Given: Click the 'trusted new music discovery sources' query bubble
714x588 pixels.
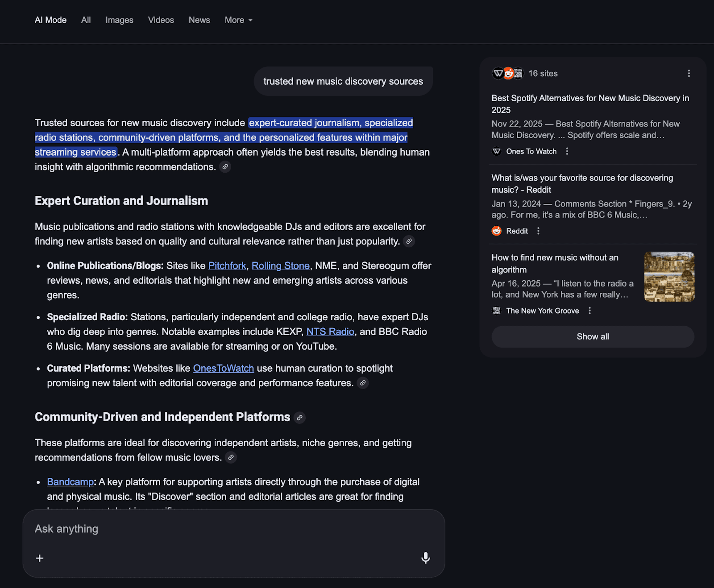Looking at the screenshot, I should pyautogui.click(x=343, y=82).
